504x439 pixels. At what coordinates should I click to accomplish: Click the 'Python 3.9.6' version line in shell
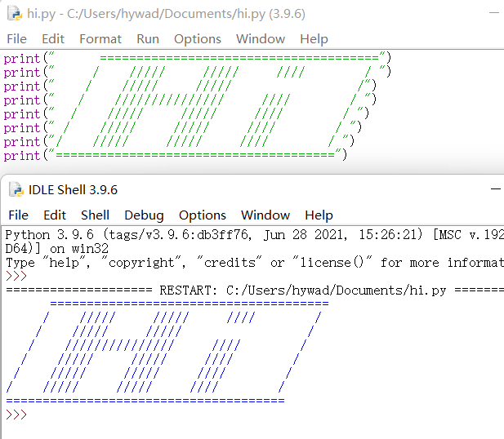(255, 235)
